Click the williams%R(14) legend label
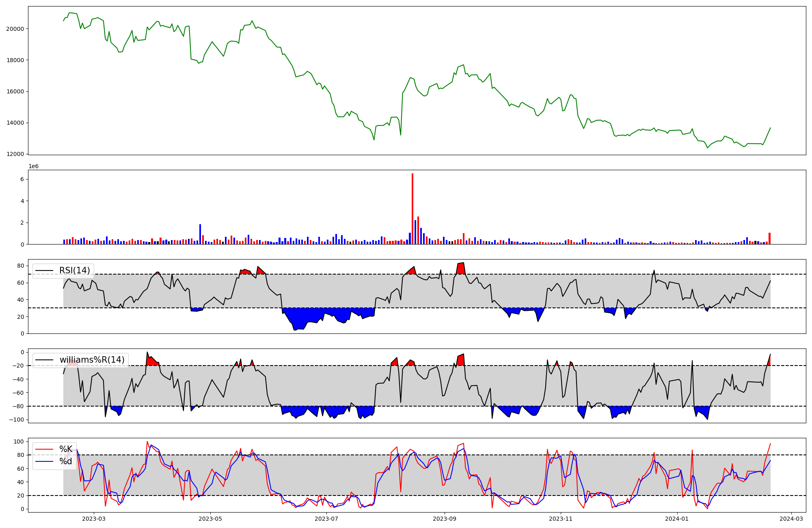 tap(92, 360)
